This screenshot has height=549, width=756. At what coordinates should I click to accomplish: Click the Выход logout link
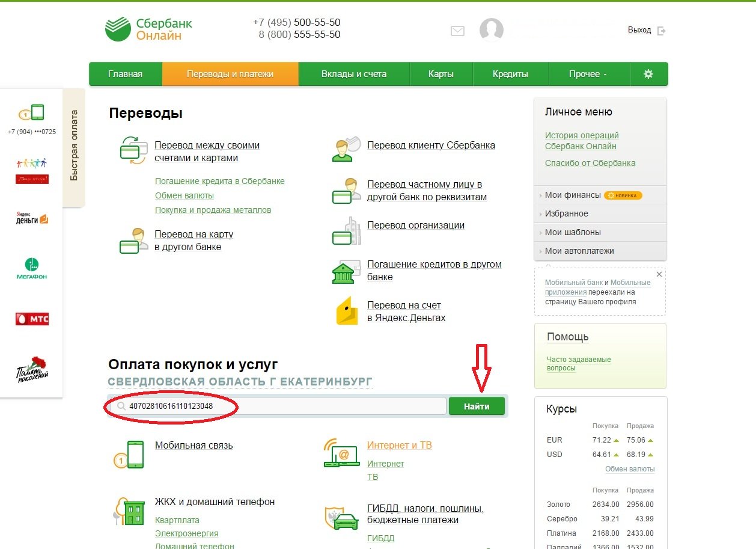pyautogui.click(x=639, y=30)
